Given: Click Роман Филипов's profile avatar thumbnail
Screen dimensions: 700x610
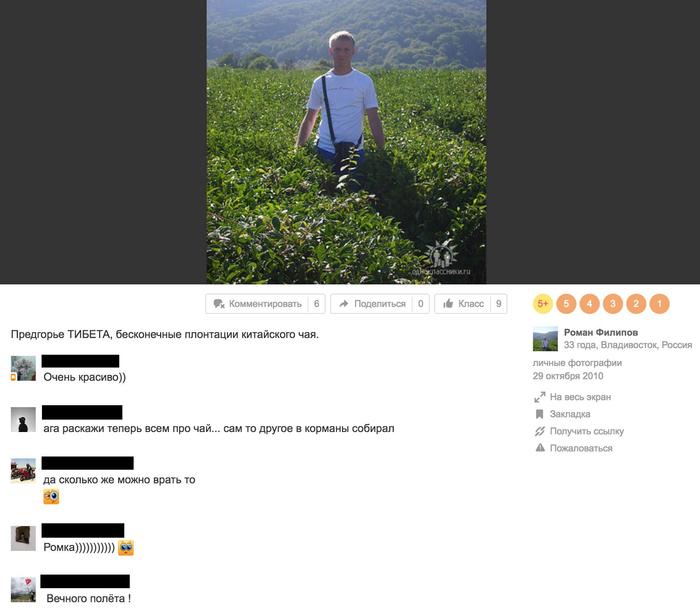Looking at the screenshot, I should (545, 339).
